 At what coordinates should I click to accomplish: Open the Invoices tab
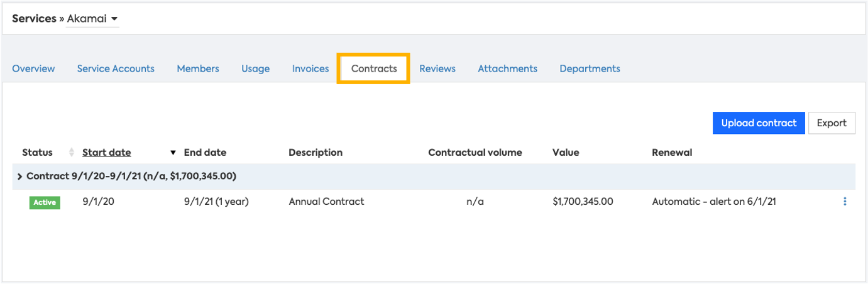coord(310,68)
